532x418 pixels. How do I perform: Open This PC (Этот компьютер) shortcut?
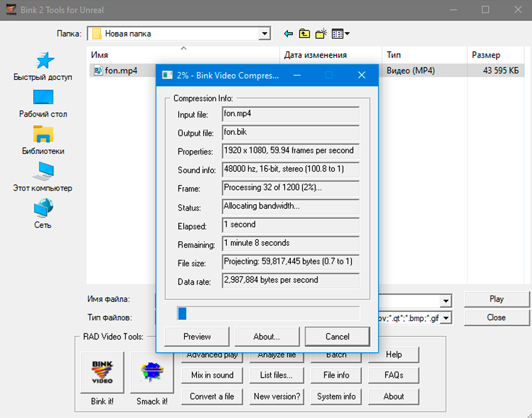tap(43, 178)
